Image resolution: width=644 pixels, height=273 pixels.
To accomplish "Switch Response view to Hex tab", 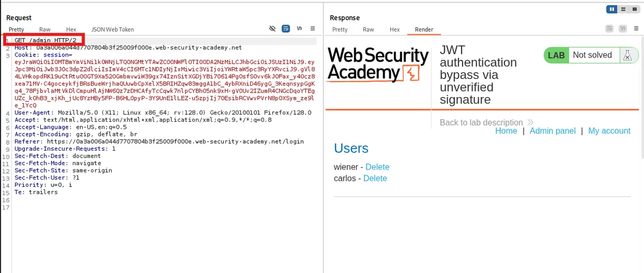I will [394, 29].
